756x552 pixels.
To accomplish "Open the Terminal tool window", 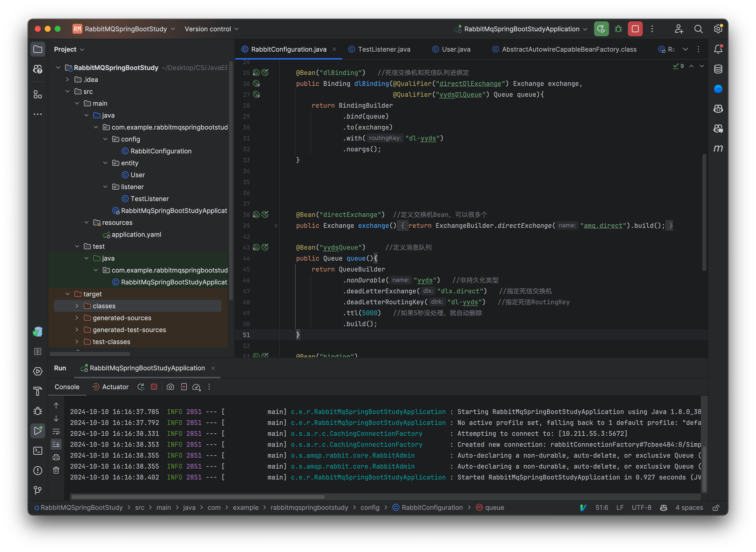I will (38, 451).
